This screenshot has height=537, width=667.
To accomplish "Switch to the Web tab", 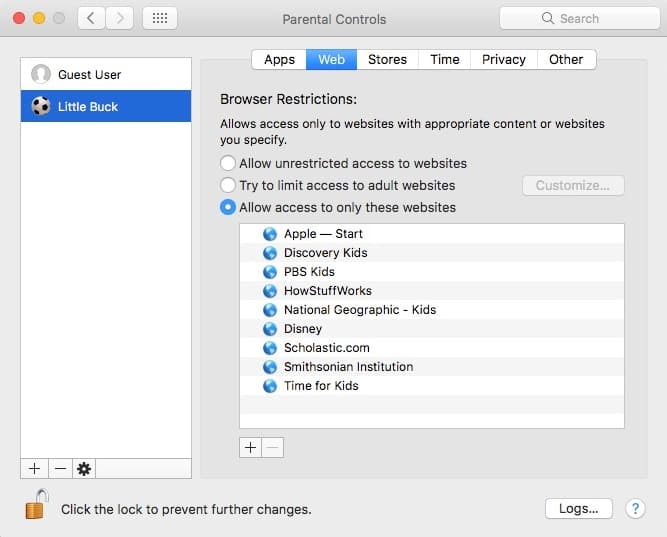I will pos(331,59).
